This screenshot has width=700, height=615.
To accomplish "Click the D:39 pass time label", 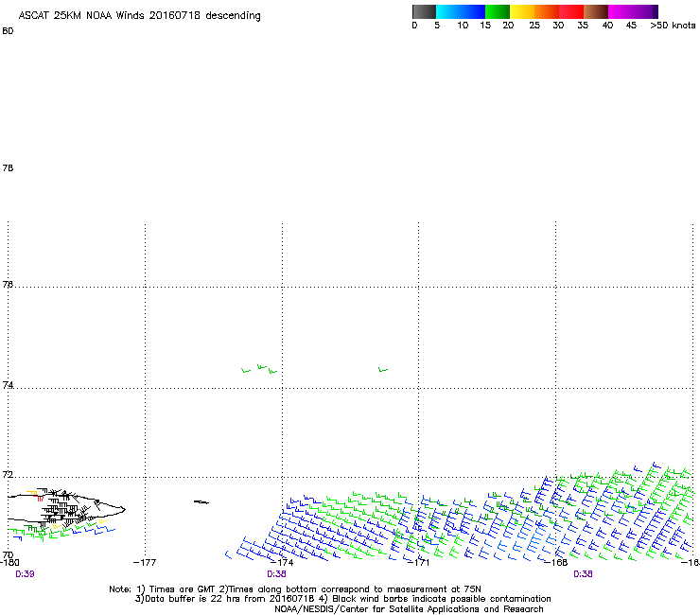I will tap(25, 574).
